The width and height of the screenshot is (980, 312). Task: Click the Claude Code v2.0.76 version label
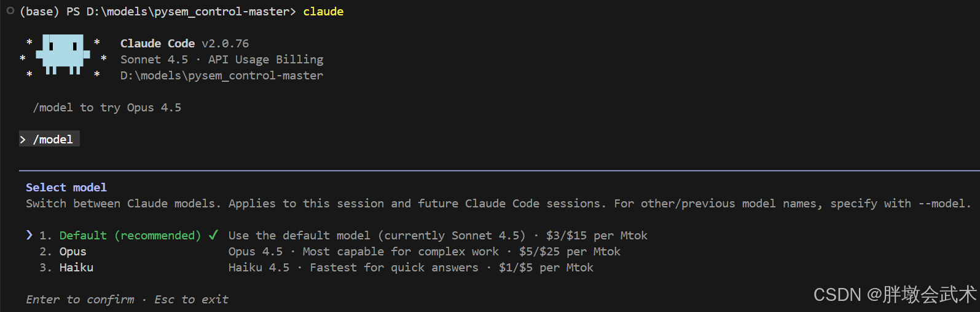click(x=184, y=44)
